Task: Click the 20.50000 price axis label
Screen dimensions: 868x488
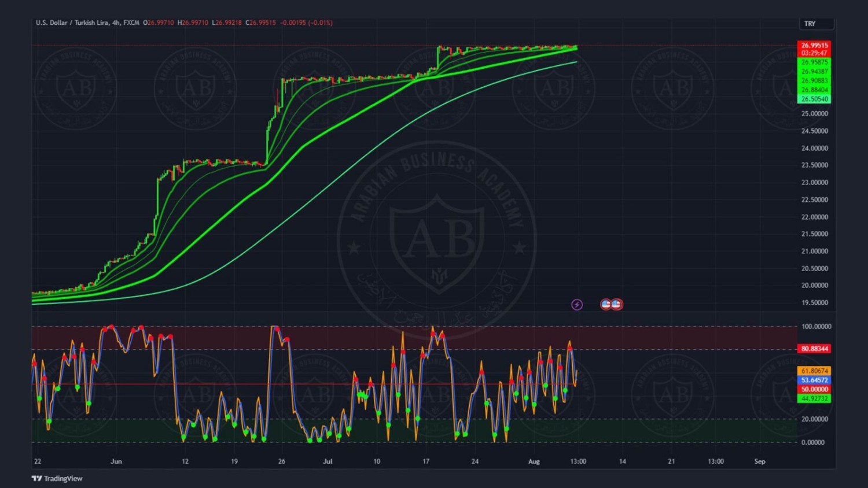Action: [x=814, y=268]
